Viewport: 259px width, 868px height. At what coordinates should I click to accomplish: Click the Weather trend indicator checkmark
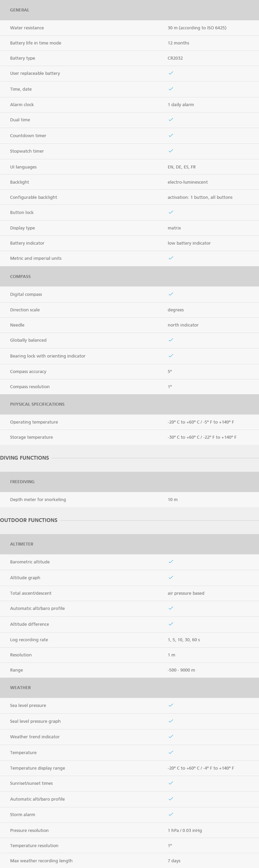pyautogui.click(x=171, y=737)
